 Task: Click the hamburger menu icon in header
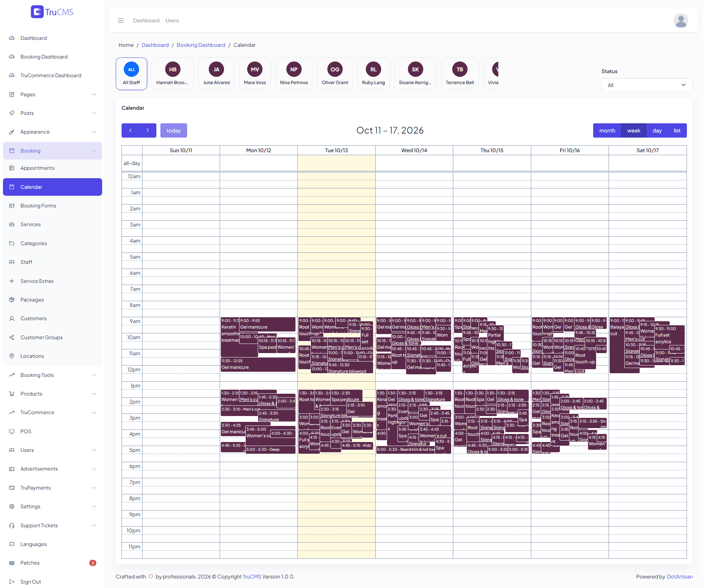click(x=121, y=20)
